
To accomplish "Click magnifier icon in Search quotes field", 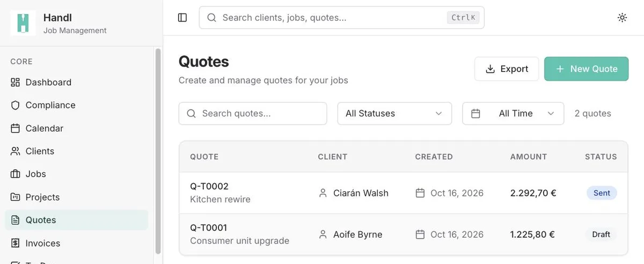I will point(191,114).
